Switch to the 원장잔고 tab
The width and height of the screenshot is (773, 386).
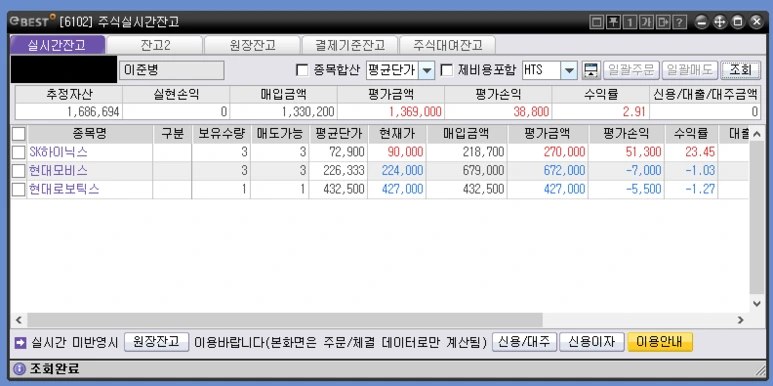[252, 45]
